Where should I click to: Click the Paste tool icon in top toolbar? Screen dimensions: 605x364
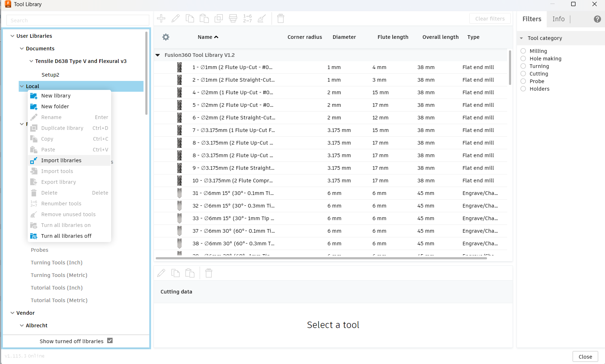(x=204, y=18)
